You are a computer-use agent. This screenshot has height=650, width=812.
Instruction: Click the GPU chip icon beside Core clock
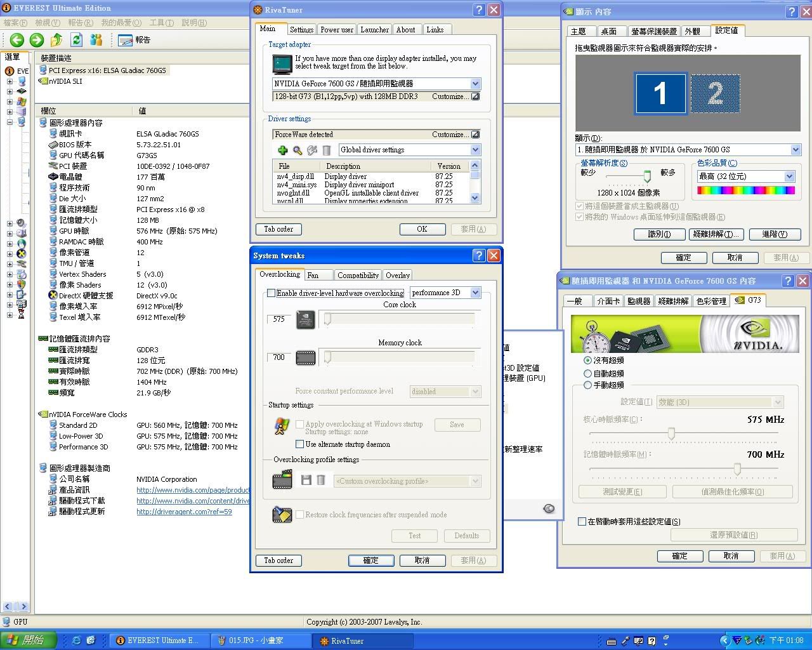(306, 319)
